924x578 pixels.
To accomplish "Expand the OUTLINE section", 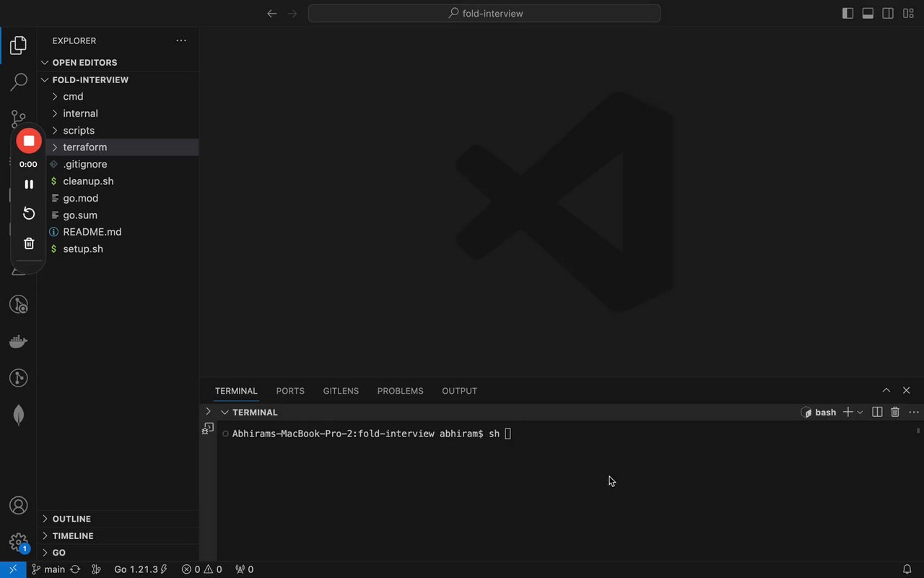I will tap(118, 519).
